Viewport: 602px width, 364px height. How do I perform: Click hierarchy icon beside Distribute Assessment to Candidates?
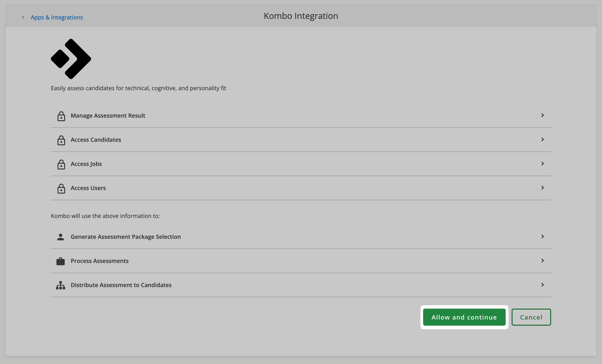(61, 285)
